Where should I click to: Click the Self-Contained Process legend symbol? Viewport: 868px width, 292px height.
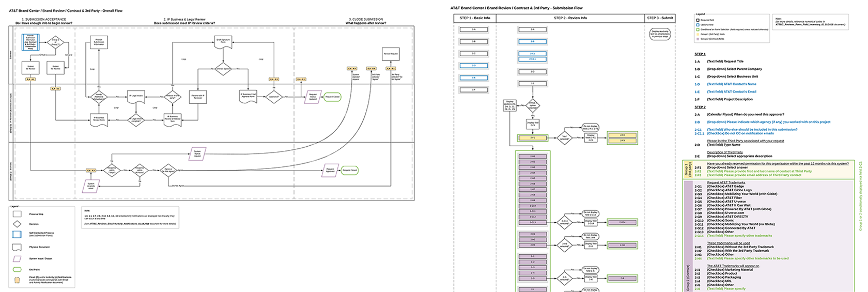coord(17,234)
